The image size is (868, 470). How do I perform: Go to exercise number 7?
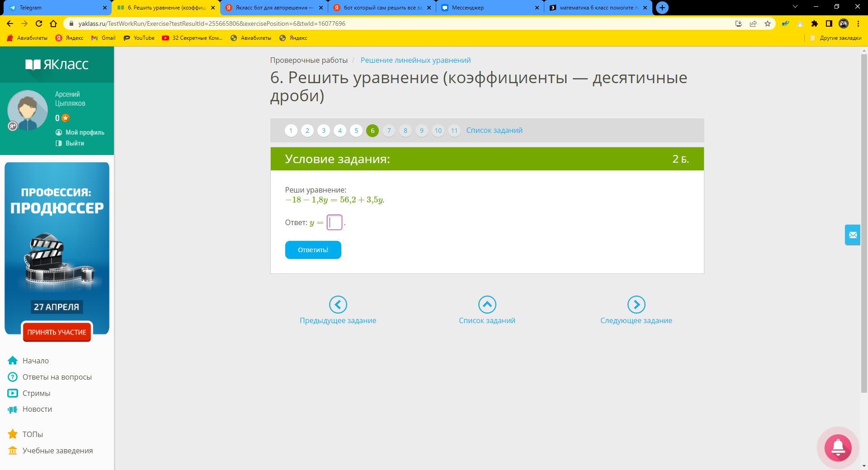coord(389,131)
